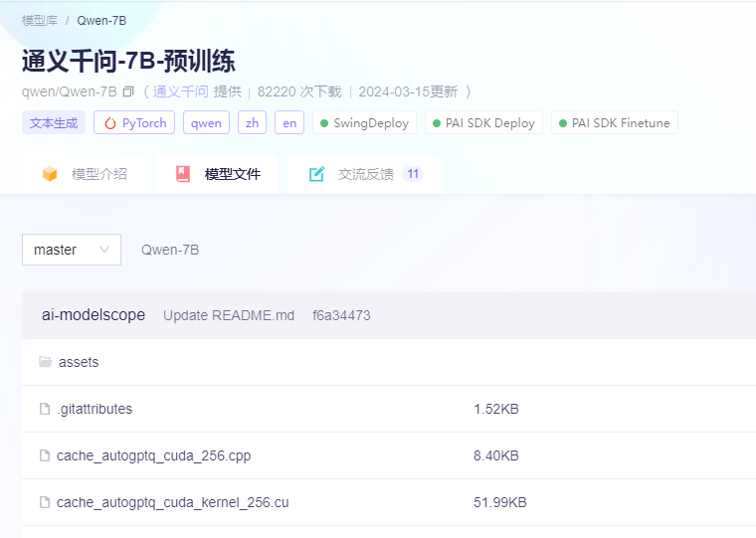Click the 1.52KB file size

[x=496, y=409]
